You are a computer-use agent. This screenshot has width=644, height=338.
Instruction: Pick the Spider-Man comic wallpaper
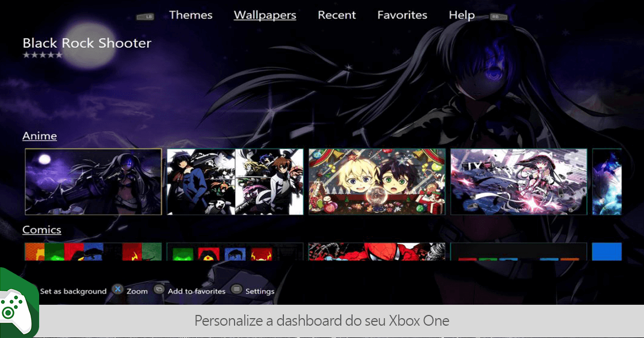pyautogui.click(x=377, y=252)
